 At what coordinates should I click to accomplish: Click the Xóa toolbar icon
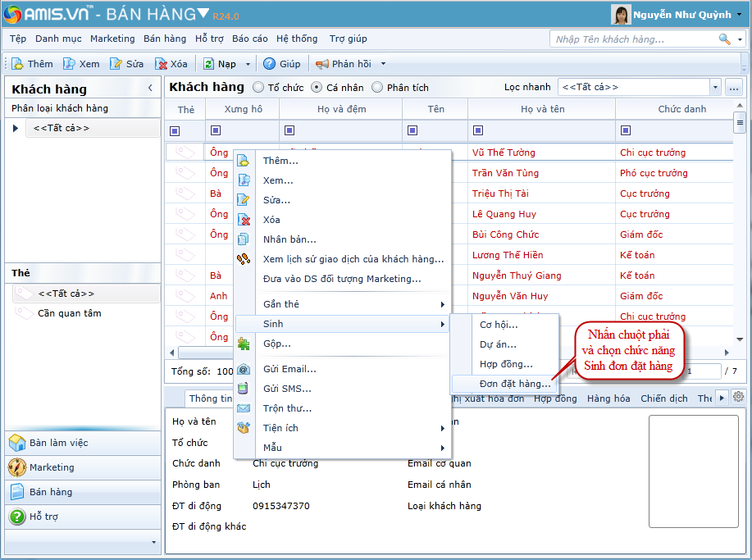(x=162, y=64)
